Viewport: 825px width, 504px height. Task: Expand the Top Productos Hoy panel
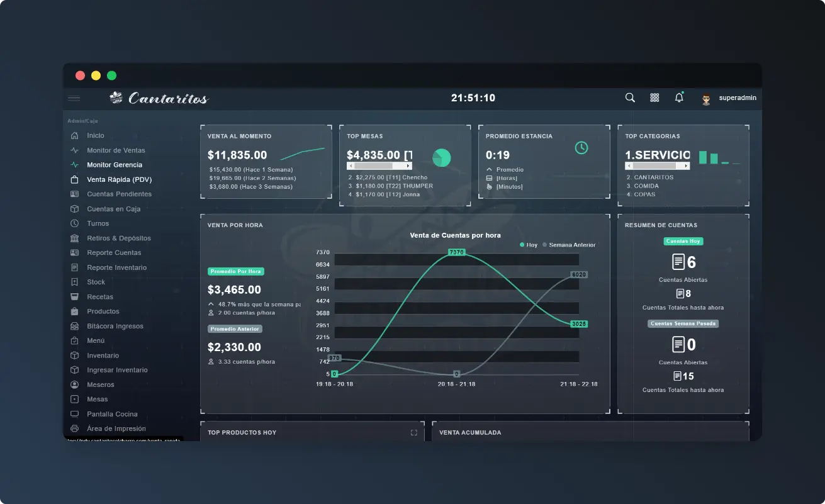tap(414, 433)
